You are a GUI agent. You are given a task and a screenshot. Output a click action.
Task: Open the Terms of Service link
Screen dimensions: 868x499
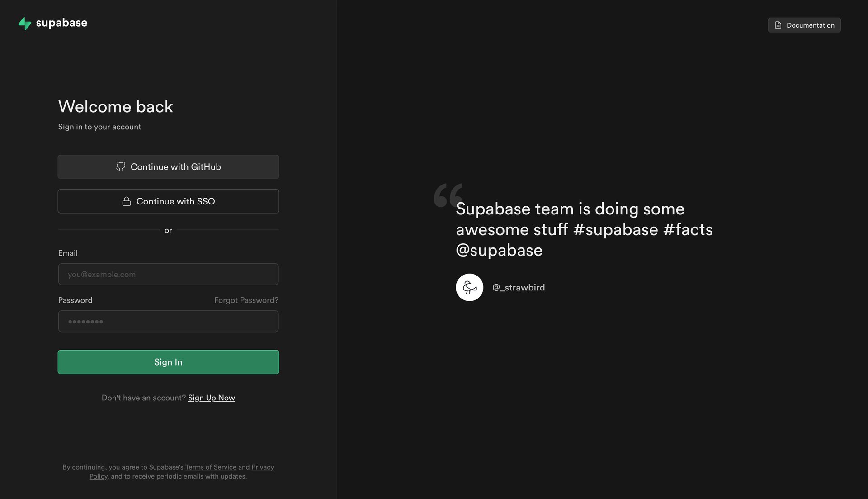(211, 467)
